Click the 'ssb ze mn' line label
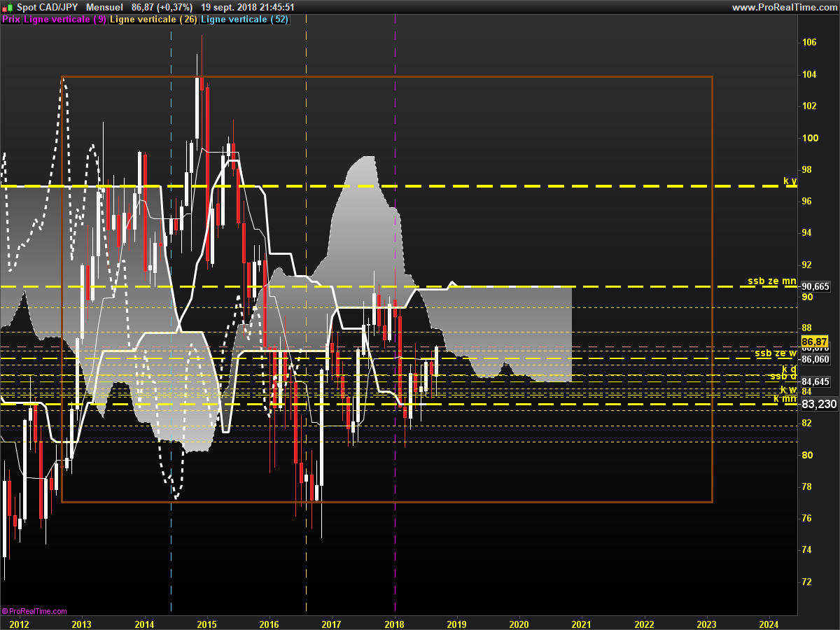840x630 pixels. [772, 281]
